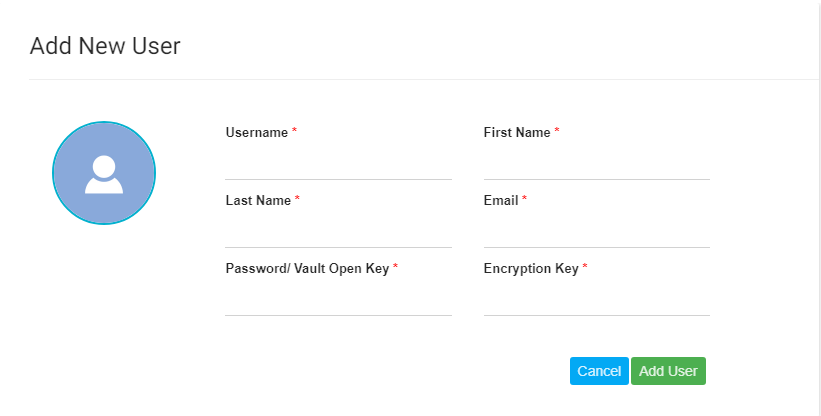Click the Last Name label
This screenshot has height=416, width=821.
click(x=258, y=200)
